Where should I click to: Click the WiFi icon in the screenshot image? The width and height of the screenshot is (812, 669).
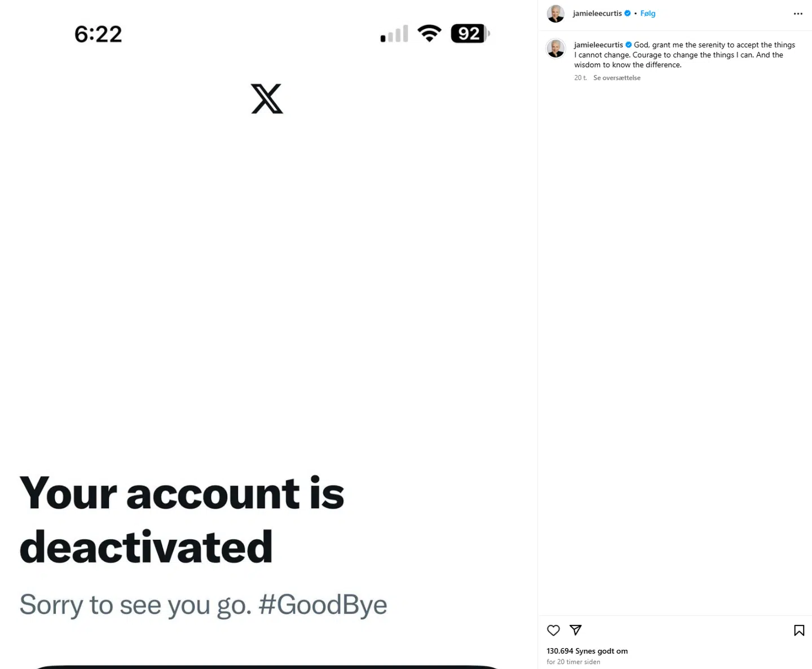[x=429, y=34]
